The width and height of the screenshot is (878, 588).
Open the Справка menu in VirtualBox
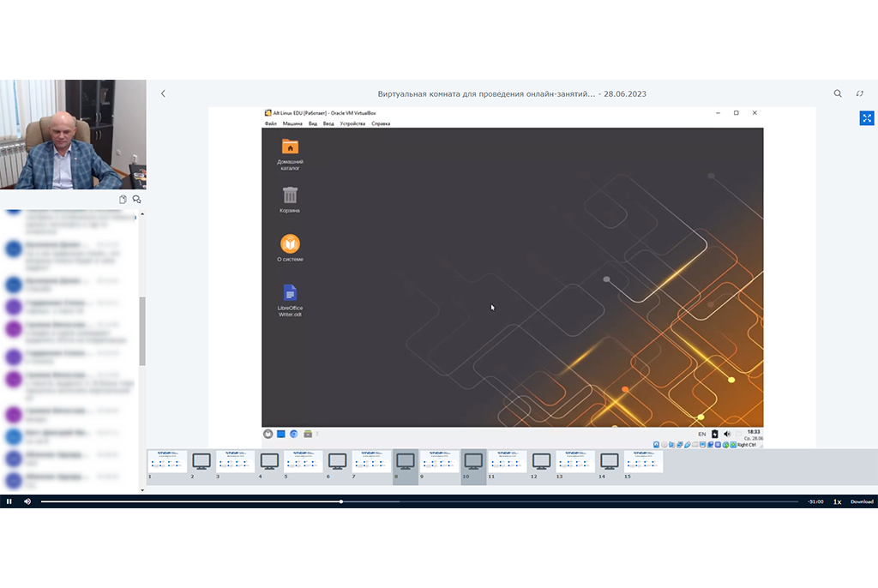tap(381, 123)
